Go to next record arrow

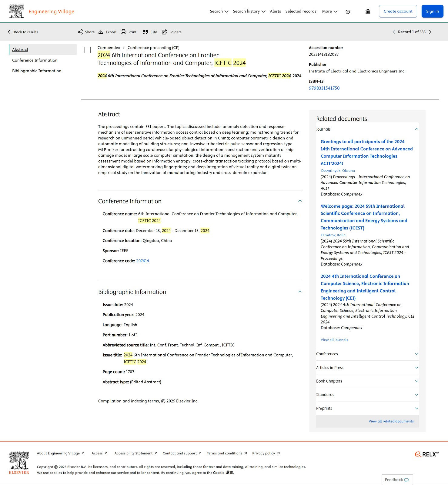click(x=430, y=32)
